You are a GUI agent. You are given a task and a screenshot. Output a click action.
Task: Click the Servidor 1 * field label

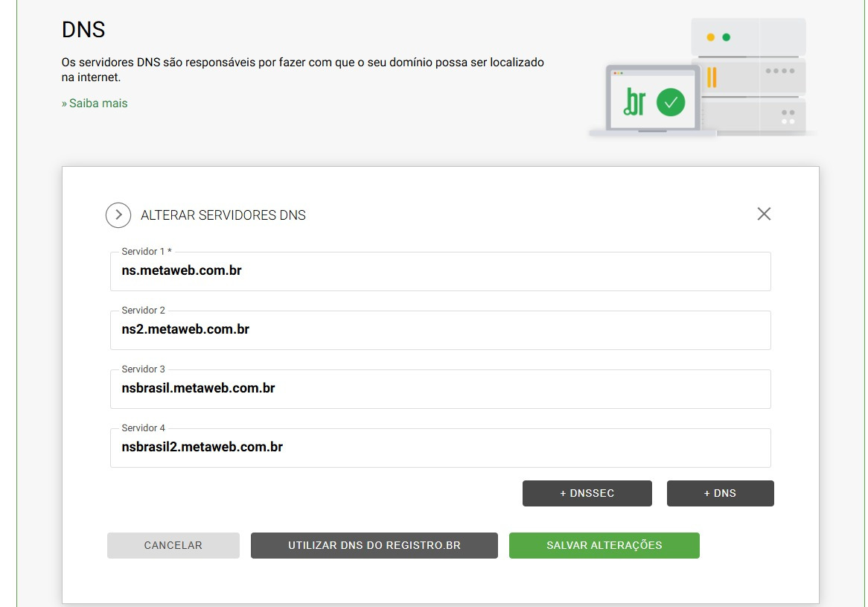pos(146,252)
